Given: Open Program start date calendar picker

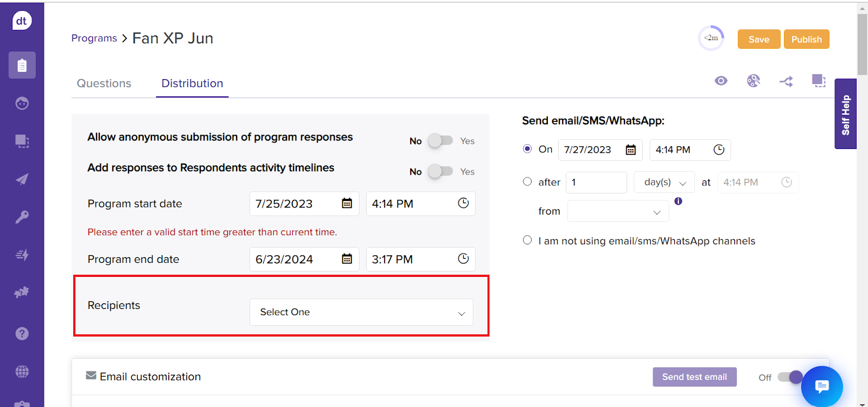Looking at the screenshot, I should click(x=347, y=203).
